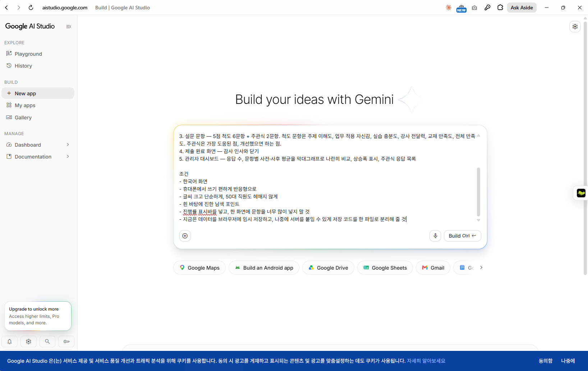This screenshot has height=371, width=588.
Task: Open the Dashboard menu item
Action: (x=28, y=145)
